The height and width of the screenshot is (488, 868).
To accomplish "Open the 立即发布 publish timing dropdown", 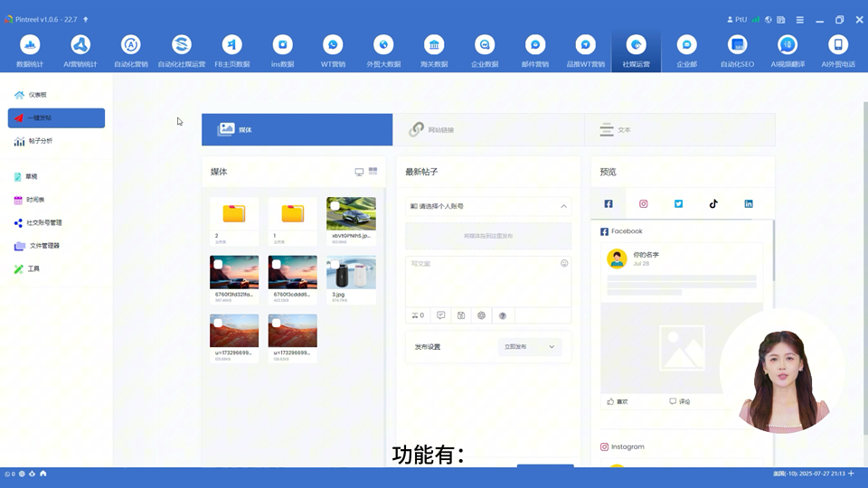I will (530, 347).
